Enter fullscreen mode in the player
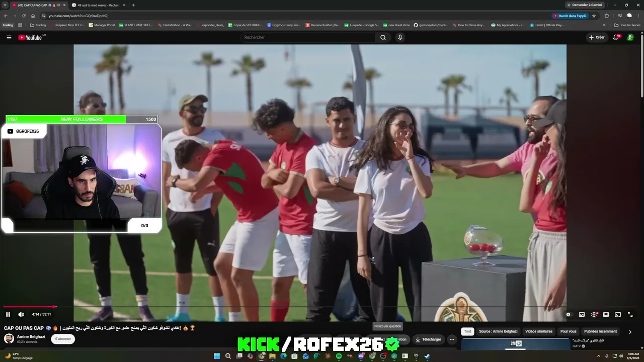This screenshot has width=644, height=362. coord(630,314)
